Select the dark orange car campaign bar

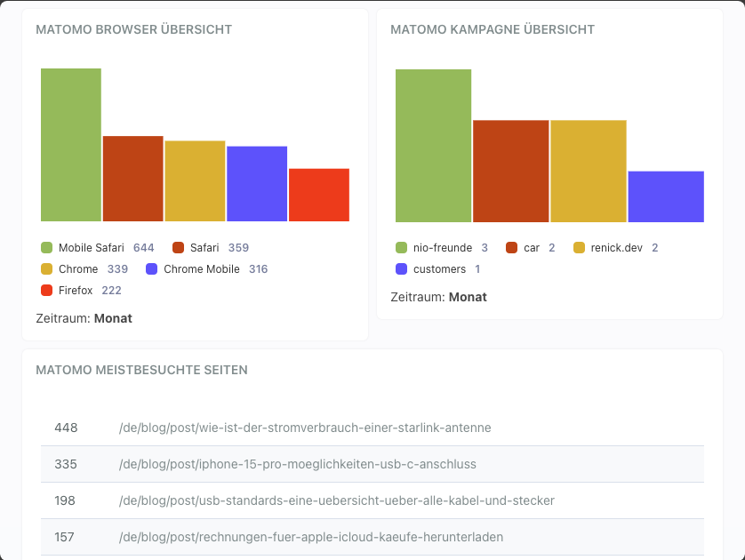(511, 171)
